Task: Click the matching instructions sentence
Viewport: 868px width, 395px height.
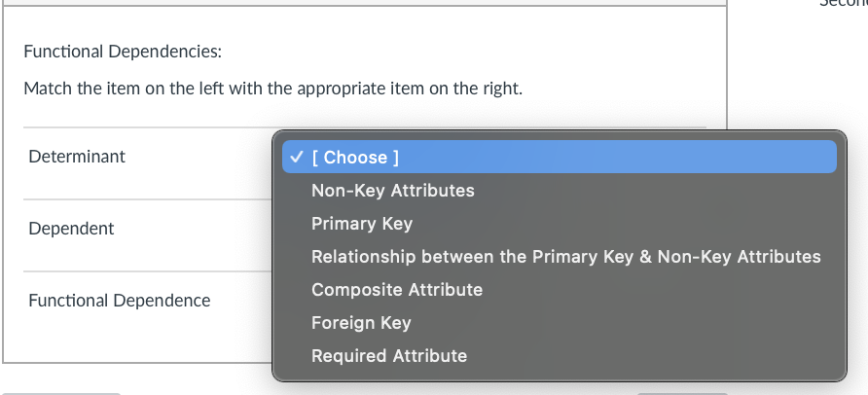Action: coord(272,89)
